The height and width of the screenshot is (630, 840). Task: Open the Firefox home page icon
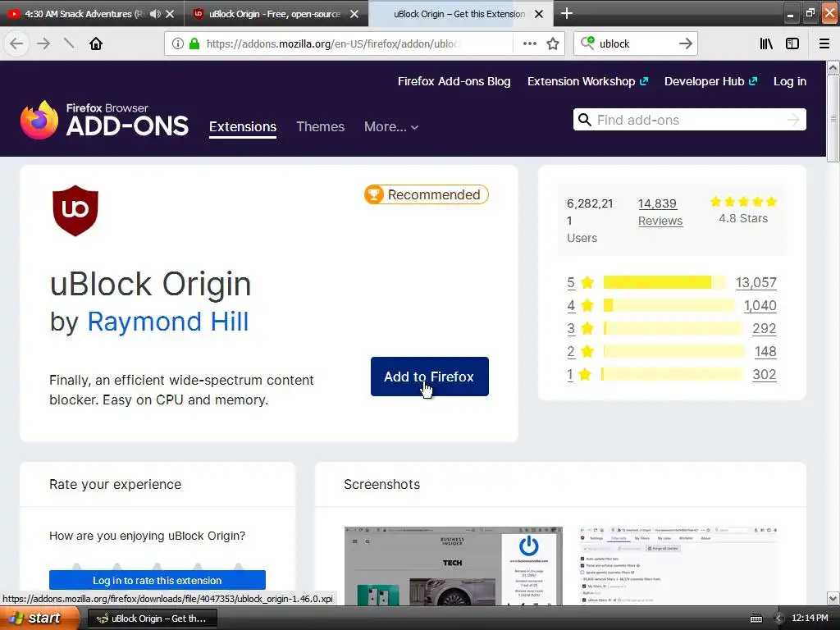[96, 43]
